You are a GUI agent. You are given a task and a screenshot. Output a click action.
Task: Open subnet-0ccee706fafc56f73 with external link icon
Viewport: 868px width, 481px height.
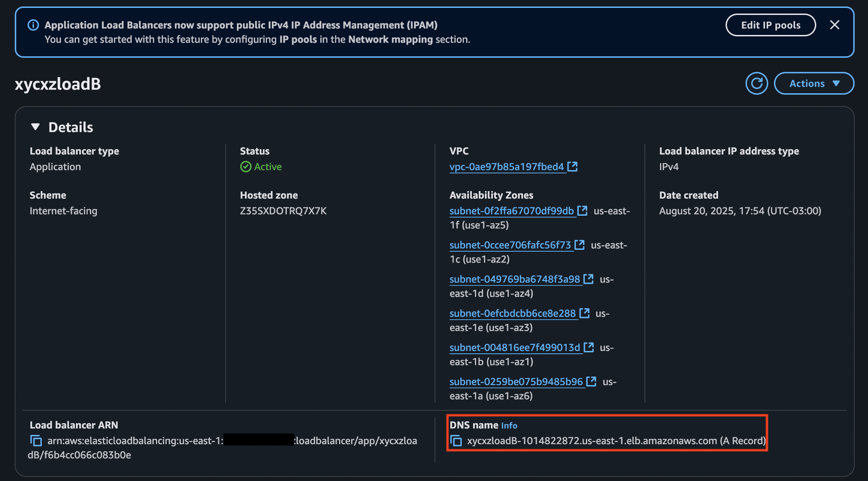tap(580, 244)
